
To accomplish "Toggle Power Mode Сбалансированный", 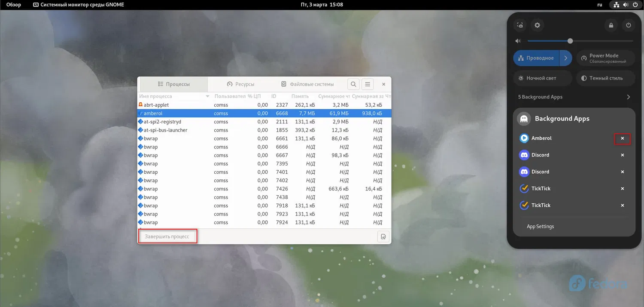I will click(605, 58).
